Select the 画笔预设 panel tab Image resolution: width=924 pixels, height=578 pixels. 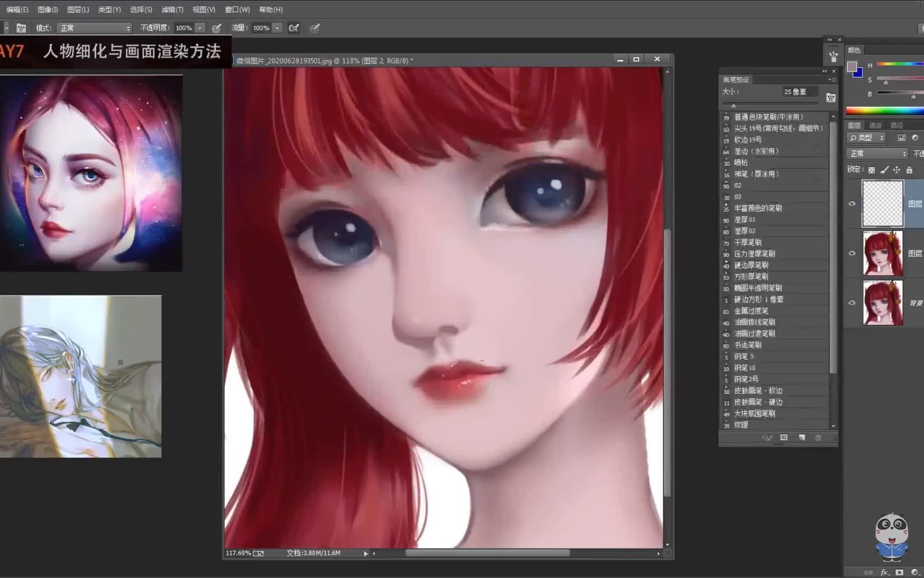click(736, 80)
